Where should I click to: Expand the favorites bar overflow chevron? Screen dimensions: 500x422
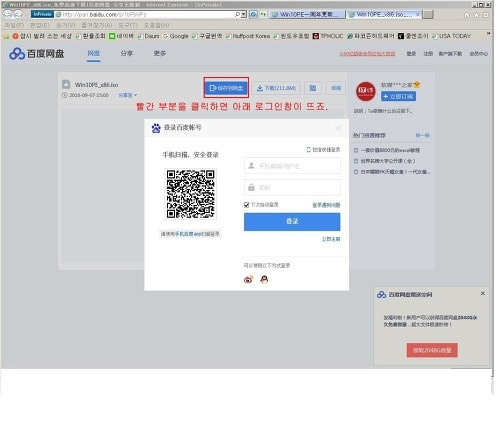tap(489, 34)
